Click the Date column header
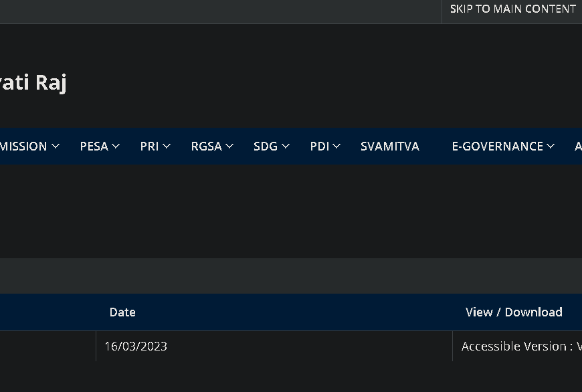The height and width of the screenshot is (392, 582). (122, 312)
